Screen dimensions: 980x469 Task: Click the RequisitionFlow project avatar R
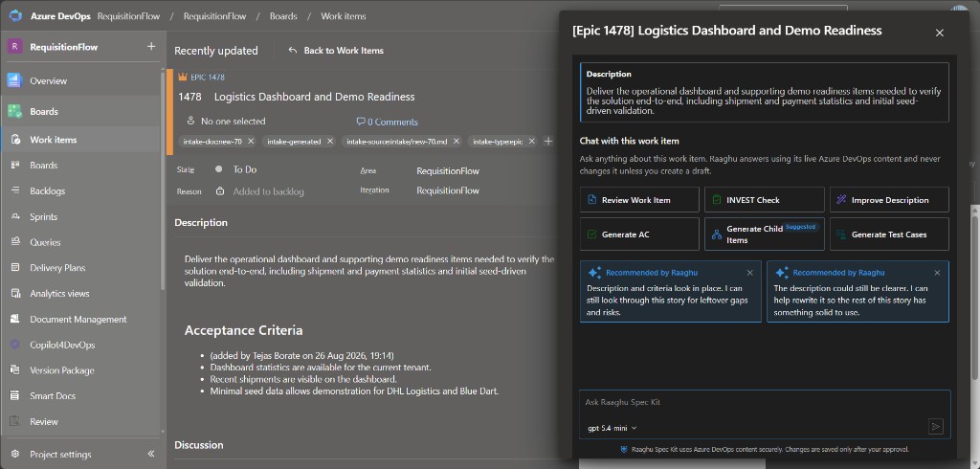click(15, 47)
